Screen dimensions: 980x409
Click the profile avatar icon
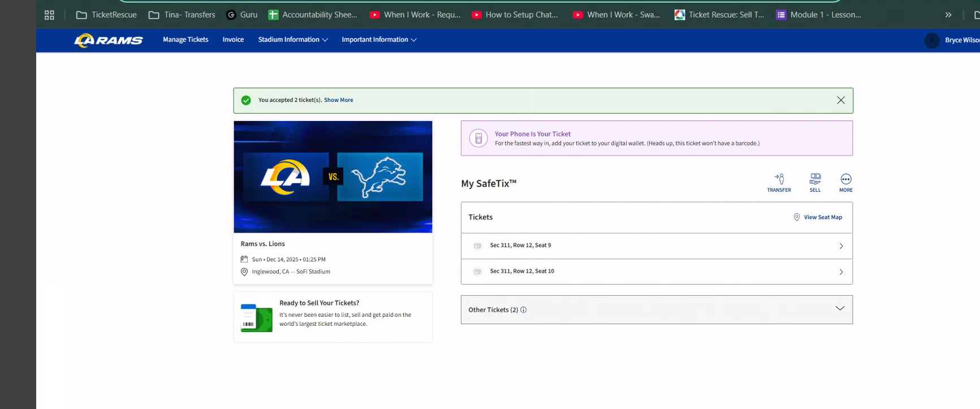932,40
